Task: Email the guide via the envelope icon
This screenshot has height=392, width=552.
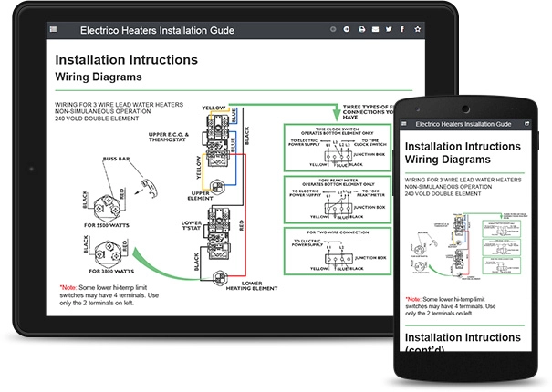Action: [x=375, y=29]
